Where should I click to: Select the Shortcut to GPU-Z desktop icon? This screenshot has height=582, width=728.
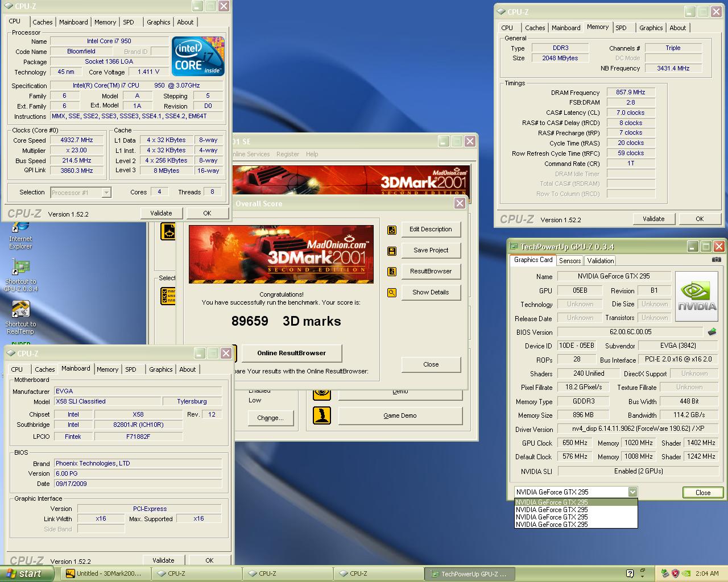[20, 276]
